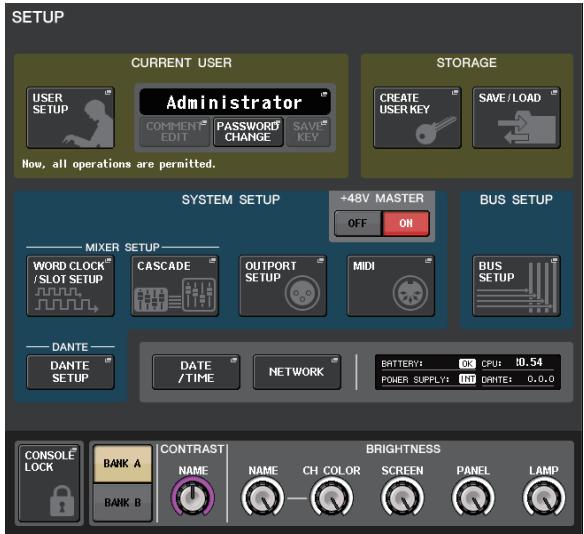Open Create User Key with key icon
Image resolution: width=584 pixels, height=534 pixels.
417,118
